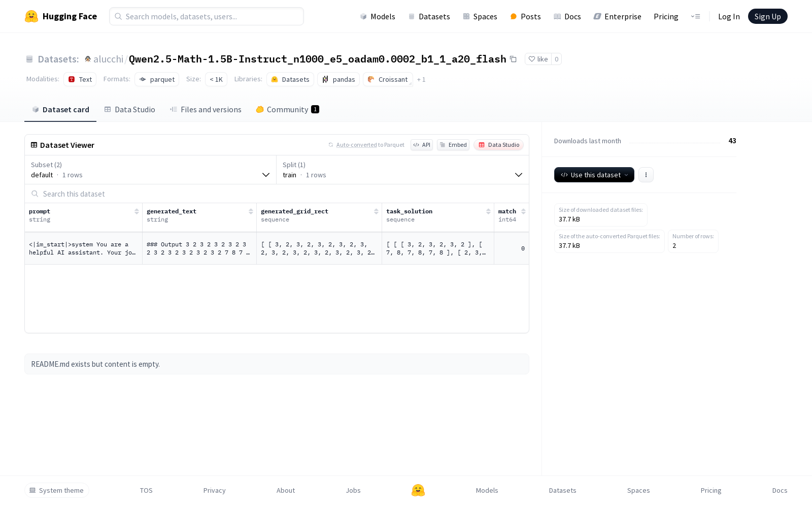Viewport: 812px width, 508px height.
Task: Open the generated_text cell starting with ### Output
Action: pyautogui.click(x=199, y=248)
